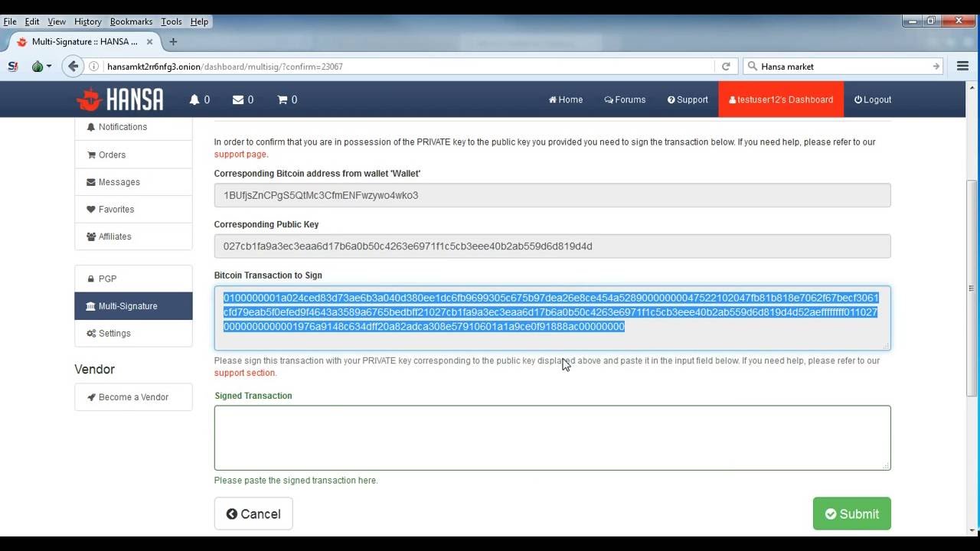
Task: Open the shopping cart icon
Action: pyautogui.click(x=282, y=99)
